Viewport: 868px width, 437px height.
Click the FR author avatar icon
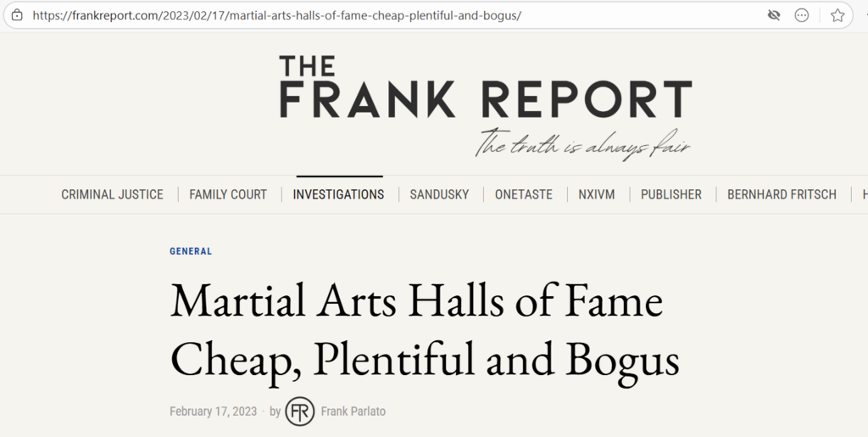click(299, 412)
